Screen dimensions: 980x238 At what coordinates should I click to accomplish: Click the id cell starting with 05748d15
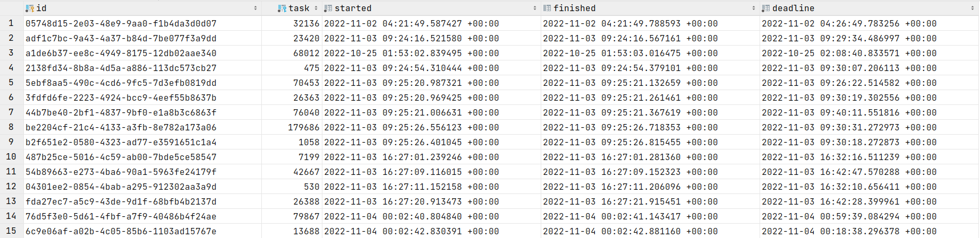pyautogui.click(x=121, y=23)
